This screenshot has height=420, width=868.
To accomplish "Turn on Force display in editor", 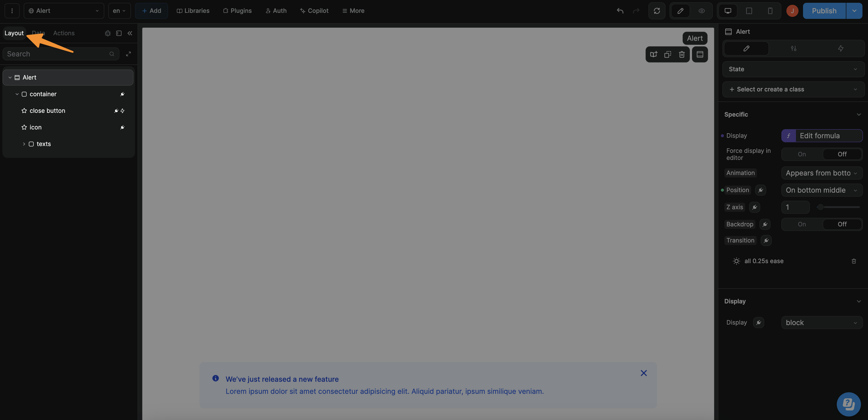I will coord(802,154).
